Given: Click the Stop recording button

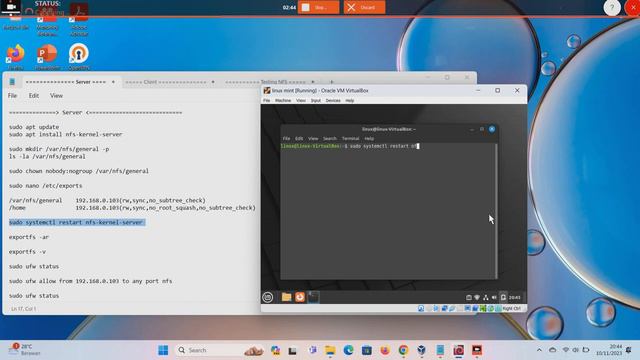Looking at the screenshot, I should click(318, 7).
